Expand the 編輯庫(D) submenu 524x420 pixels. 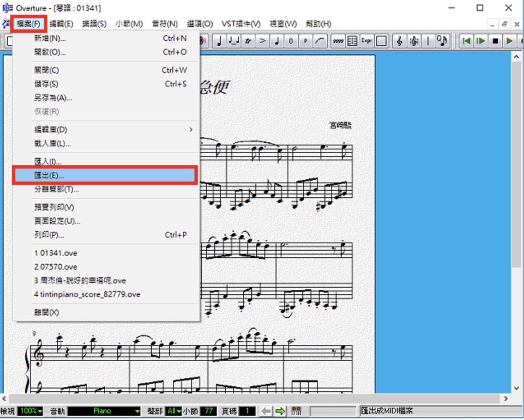click(106, 129)
